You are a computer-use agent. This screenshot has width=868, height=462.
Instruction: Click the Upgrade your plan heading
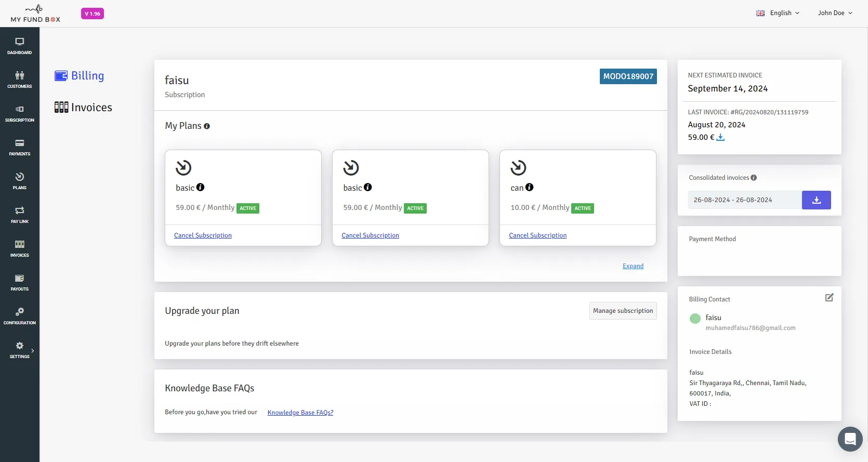(202, 311)
